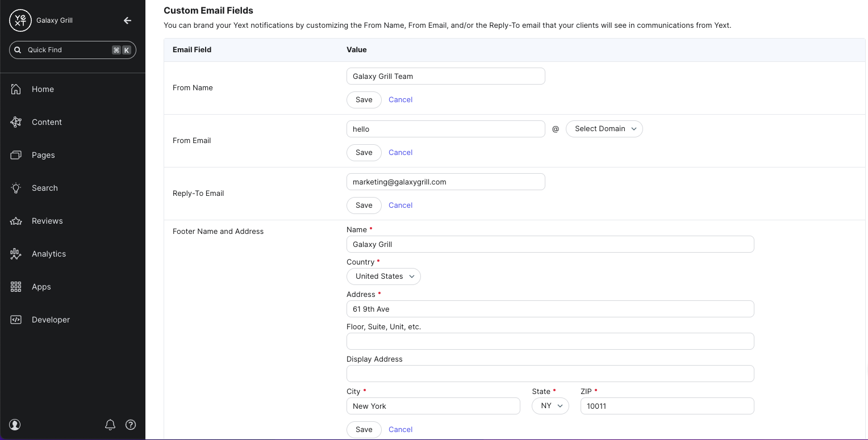
Task: Go to Home from the sidebar
Action: pyautogui.click(x=43, y=89)
